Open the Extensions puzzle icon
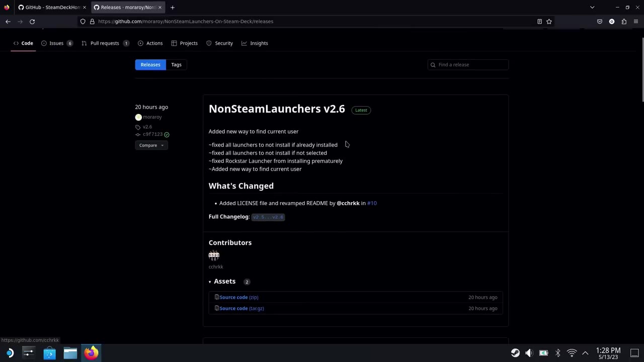The image size is (644, 362). [x=624, y=22]
